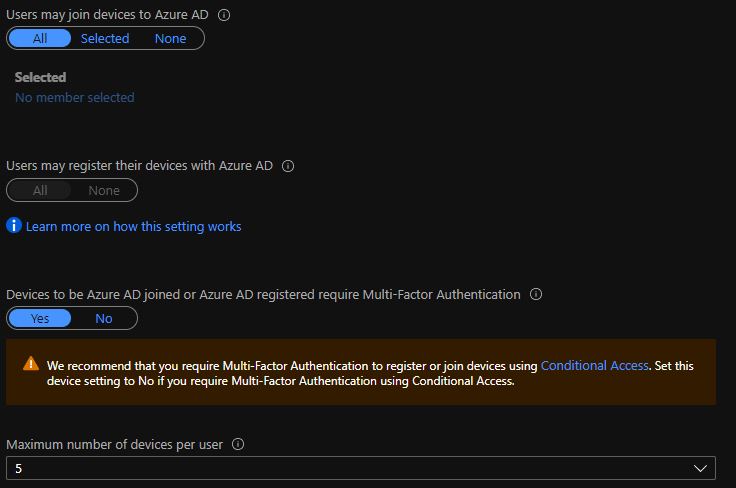Choose All for register devices with Azure AD

tap(40, 191)
